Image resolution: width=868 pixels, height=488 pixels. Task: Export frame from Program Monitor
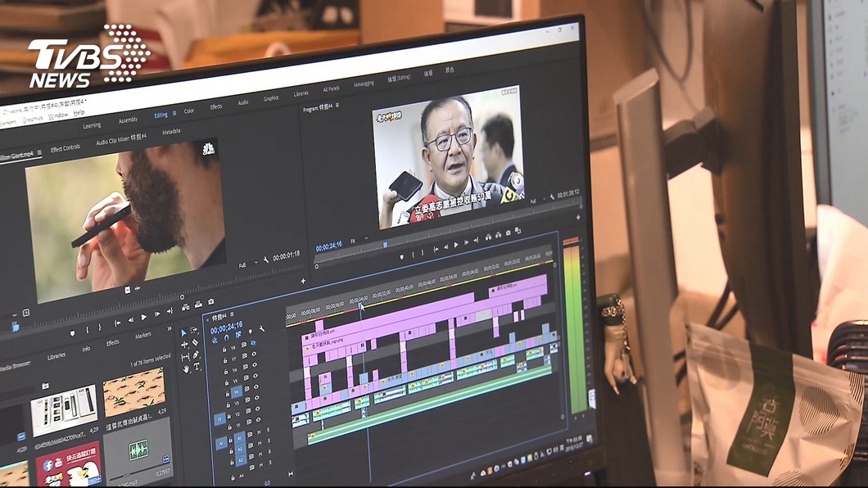(509, 233)
